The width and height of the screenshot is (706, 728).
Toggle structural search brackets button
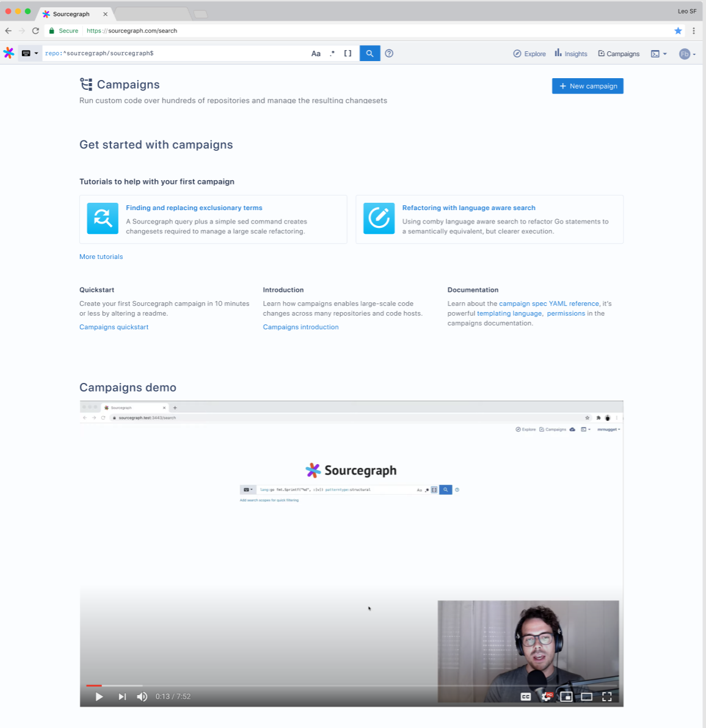(x=348, y=53)
